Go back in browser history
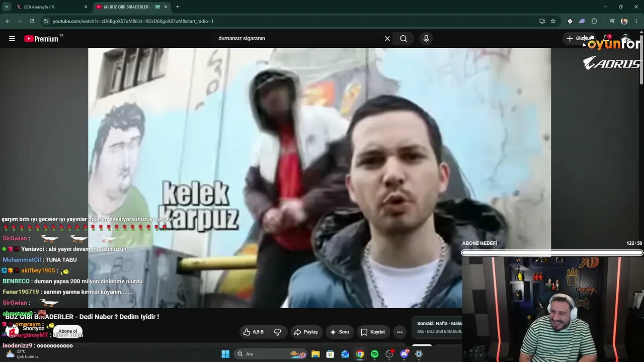This screenshot has height=362, width=644. [x=8, y=21]
